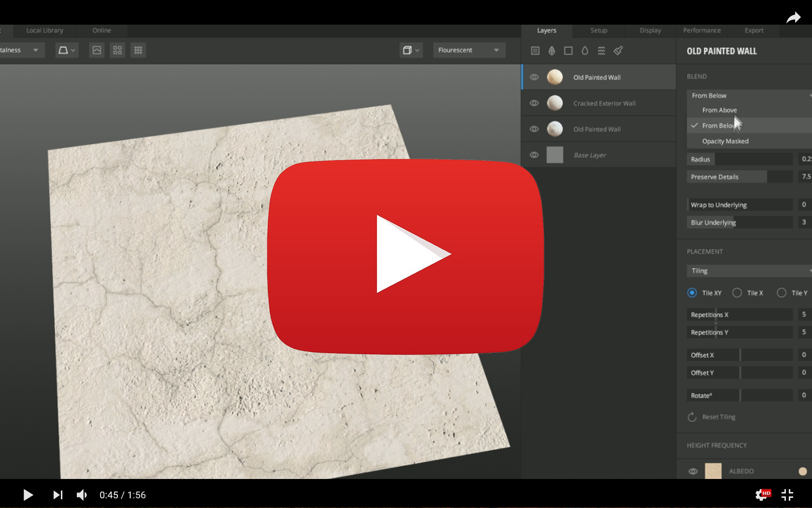
Task: Hide the Base Layer
Action: [x=534, y=155]
